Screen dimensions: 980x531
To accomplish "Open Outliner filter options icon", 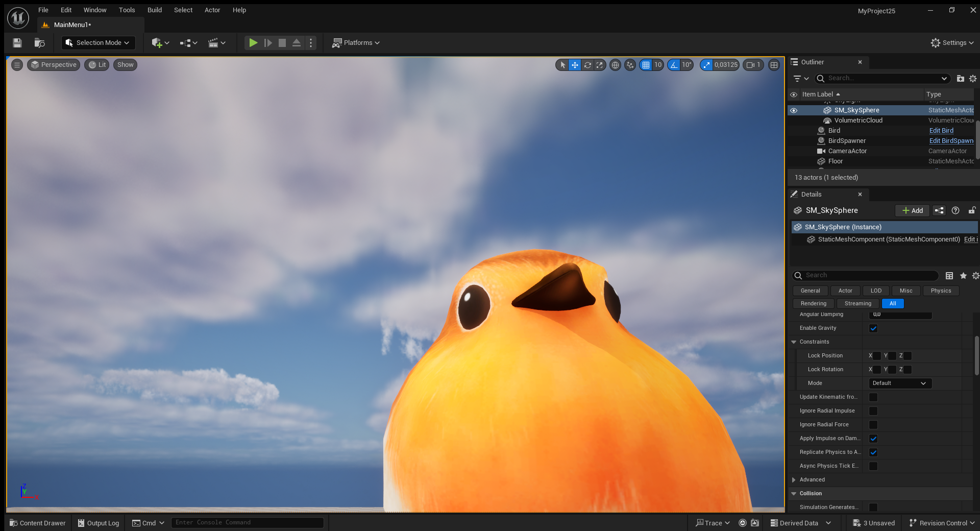I will coord(801,79).
